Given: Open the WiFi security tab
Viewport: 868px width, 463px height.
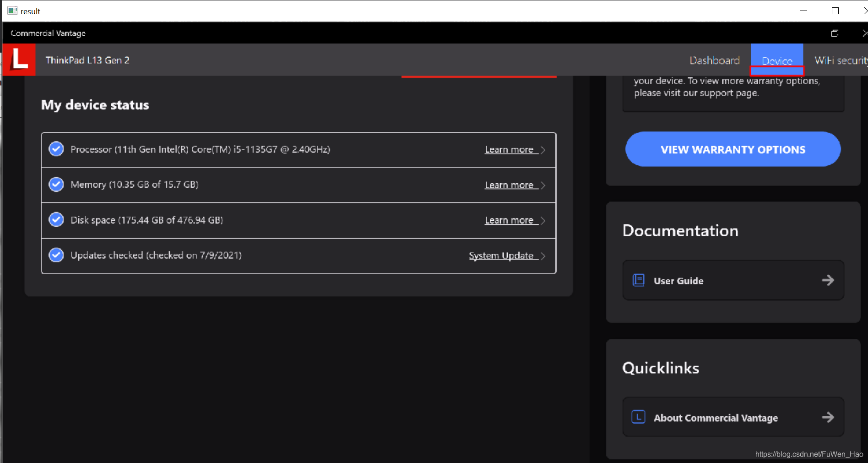Looking at the screenshot, I should tap(841, 60).
